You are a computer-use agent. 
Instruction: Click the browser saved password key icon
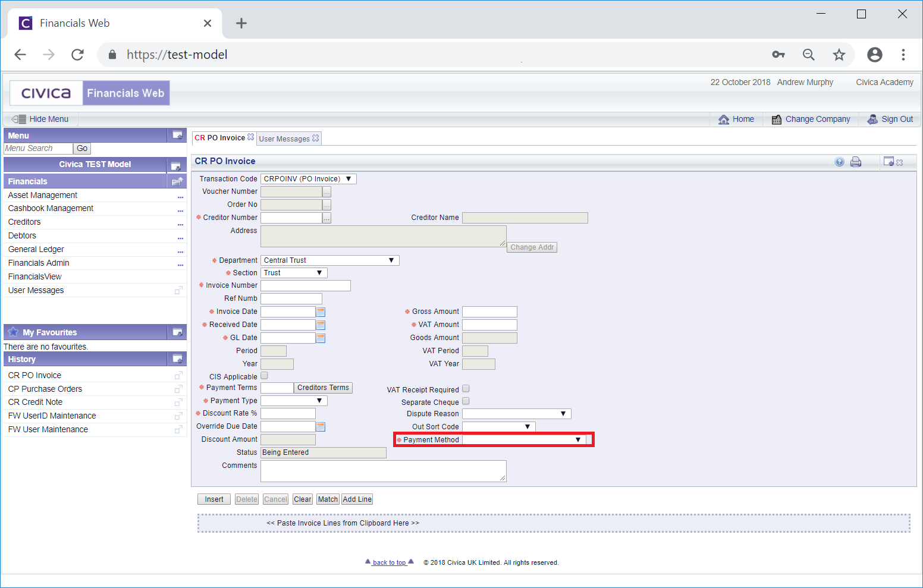778,55
